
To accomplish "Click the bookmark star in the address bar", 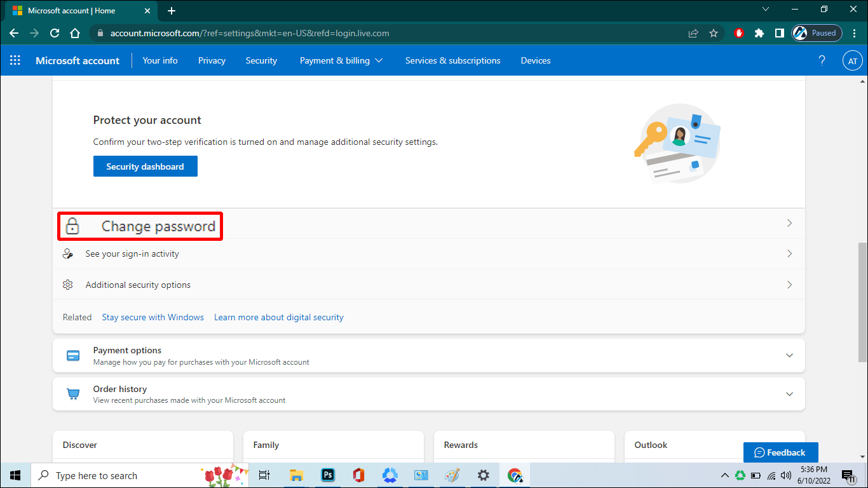I will 714,33.
